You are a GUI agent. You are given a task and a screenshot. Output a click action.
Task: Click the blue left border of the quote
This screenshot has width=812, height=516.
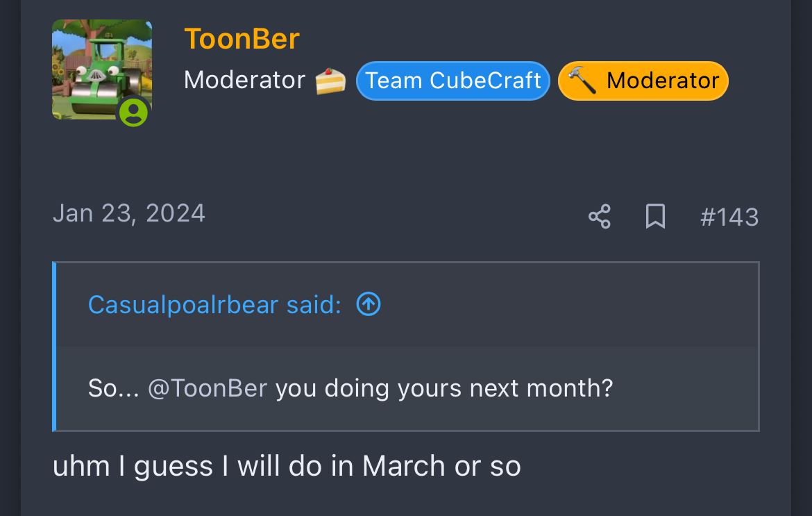[54, 347]
